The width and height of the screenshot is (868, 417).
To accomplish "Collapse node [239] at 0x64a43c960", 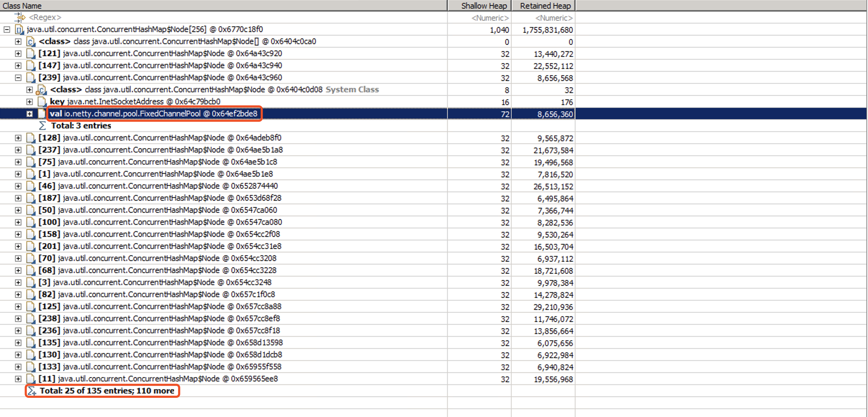I will coord(18,78).
